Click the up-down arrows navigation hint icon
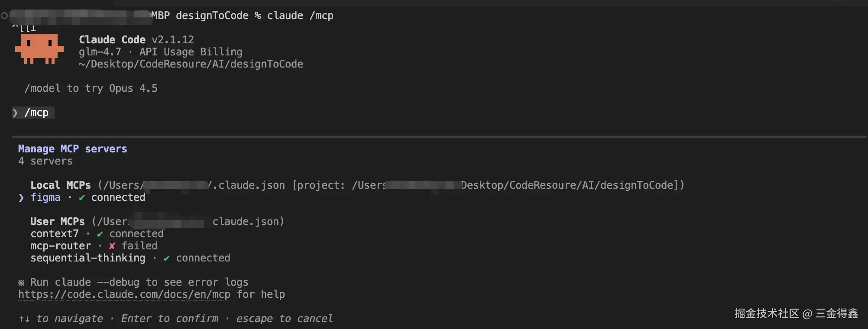 (x=24, y=319)
